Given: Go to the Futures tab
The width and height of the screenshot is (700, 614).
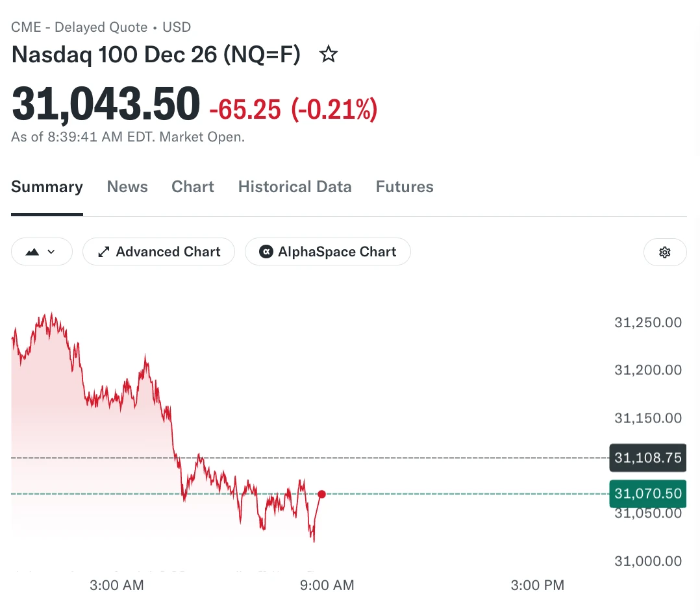Looking at the screenshot, I should tap(405, 186).
